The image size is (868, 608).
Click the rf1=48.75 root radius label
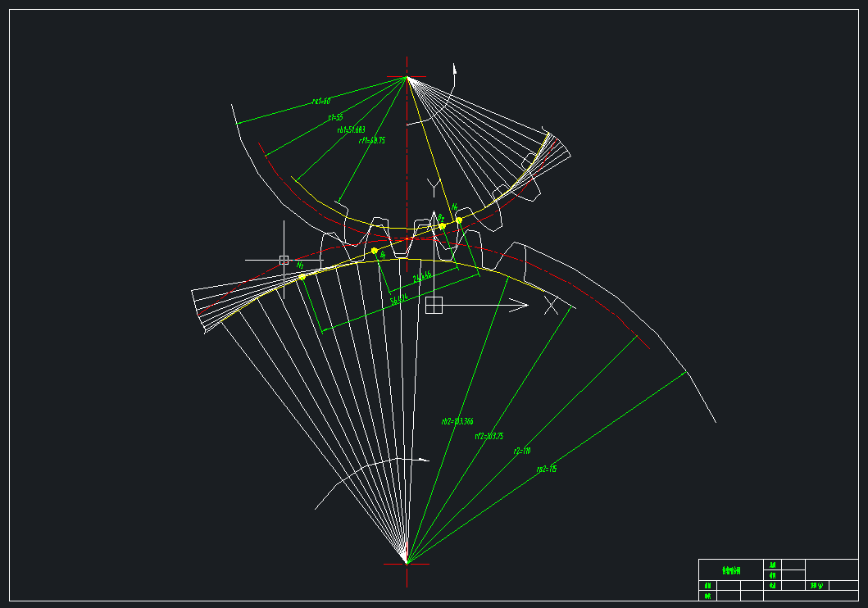pyautogui.click(x=371, y=141)
